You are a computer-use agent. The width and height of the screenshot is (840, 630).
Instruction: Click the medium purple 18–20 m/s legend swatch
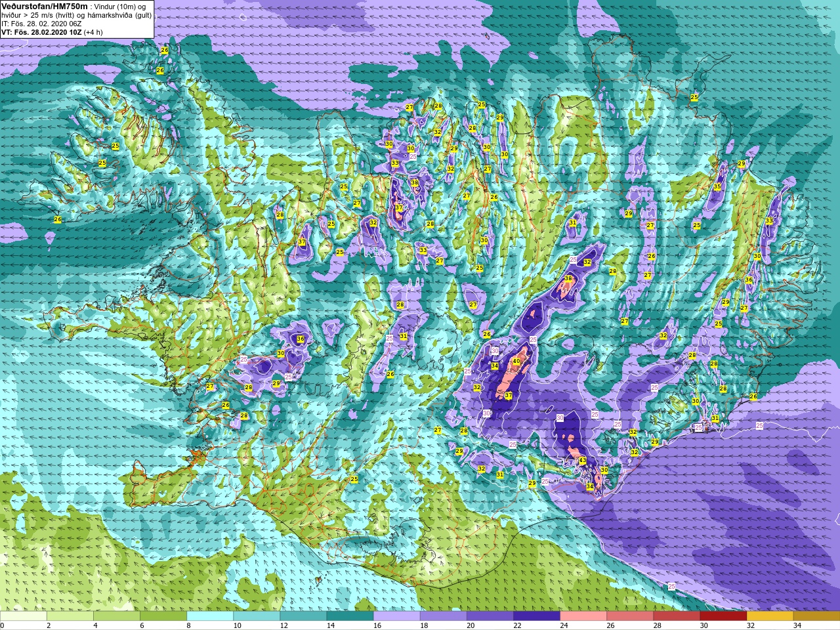(443, 616)
